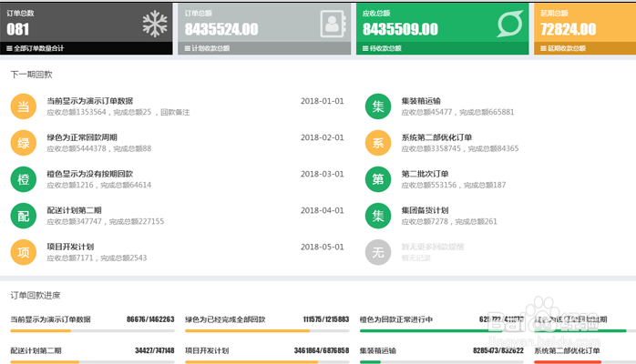Click the orange 项 circle avatar
This screenshot has height=364, width=636.
tap(24, 252)
